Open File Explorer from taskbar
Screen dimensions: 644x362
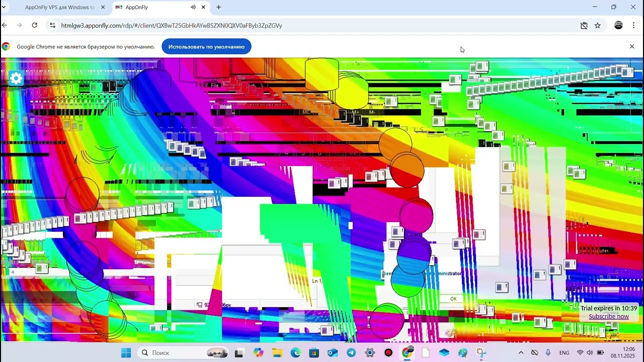click(277, 353)
